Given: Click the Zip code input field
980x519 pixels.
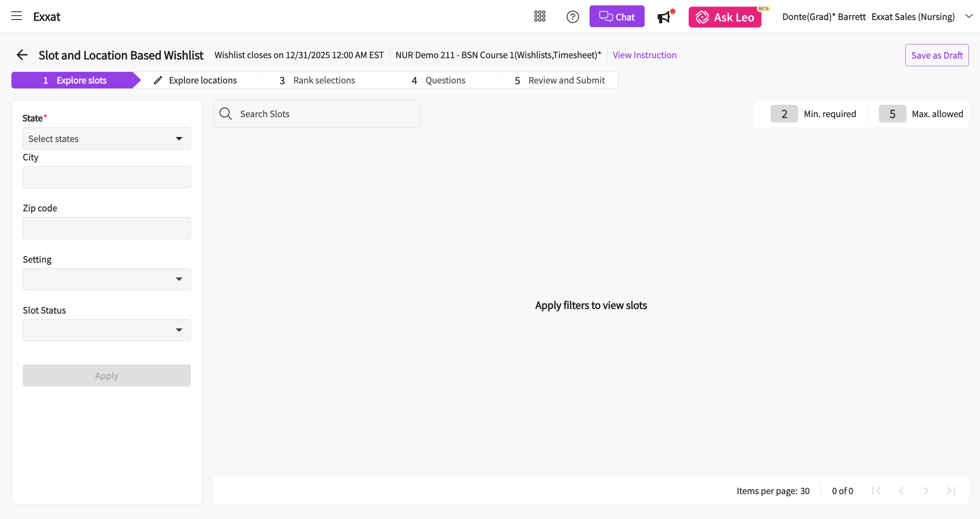Looking at the screenshot, I should (x=106, y=228).
